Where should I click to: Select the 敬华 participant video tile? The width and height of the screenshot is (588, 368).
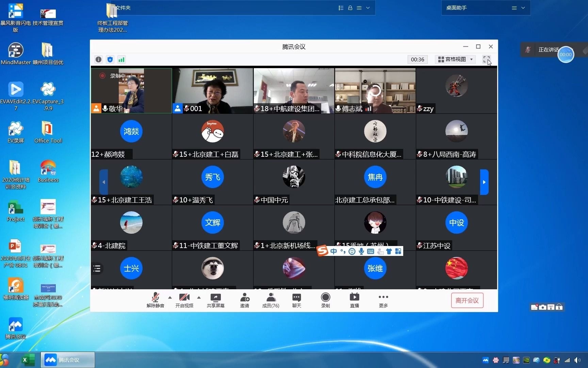131,91
